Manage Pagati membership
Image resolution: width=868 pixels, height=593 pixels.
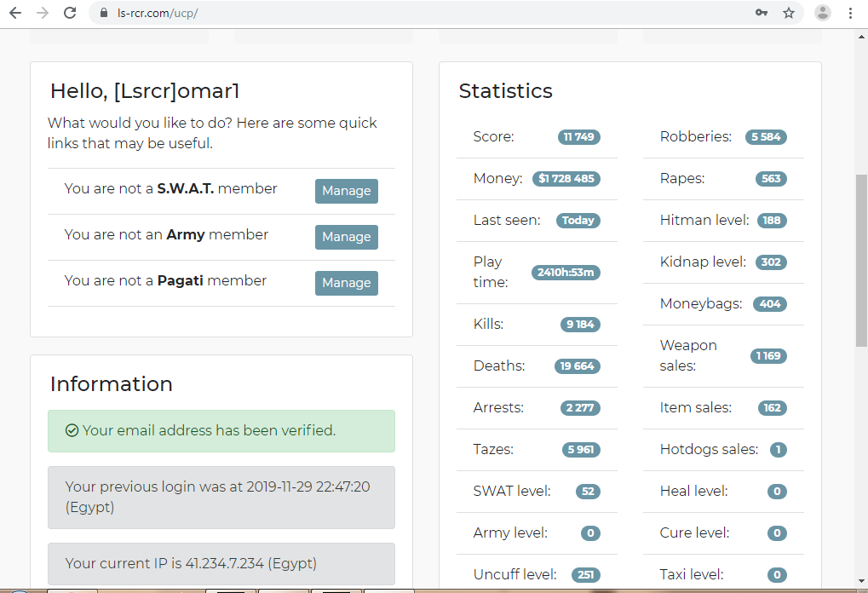(347, 283)
